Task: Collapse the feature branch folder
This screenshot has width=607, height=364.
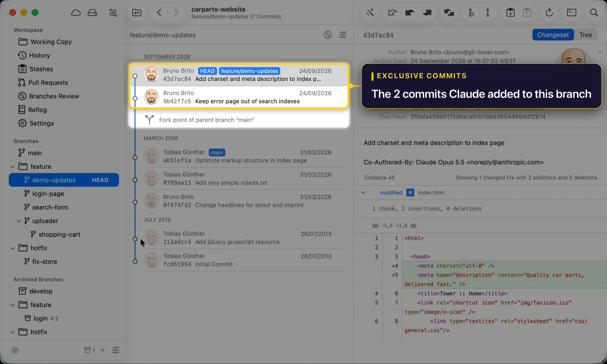Action: pyautogui.click(x=12, y=167)
